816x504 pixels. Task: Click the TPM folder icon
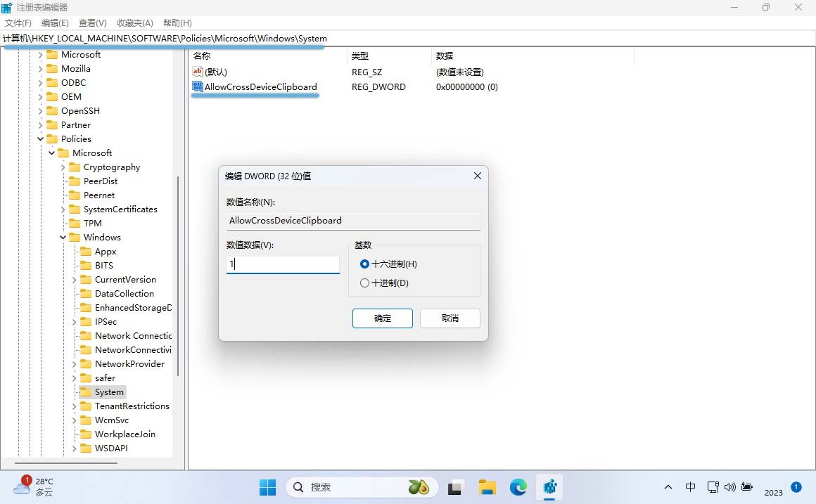[75, 223]
